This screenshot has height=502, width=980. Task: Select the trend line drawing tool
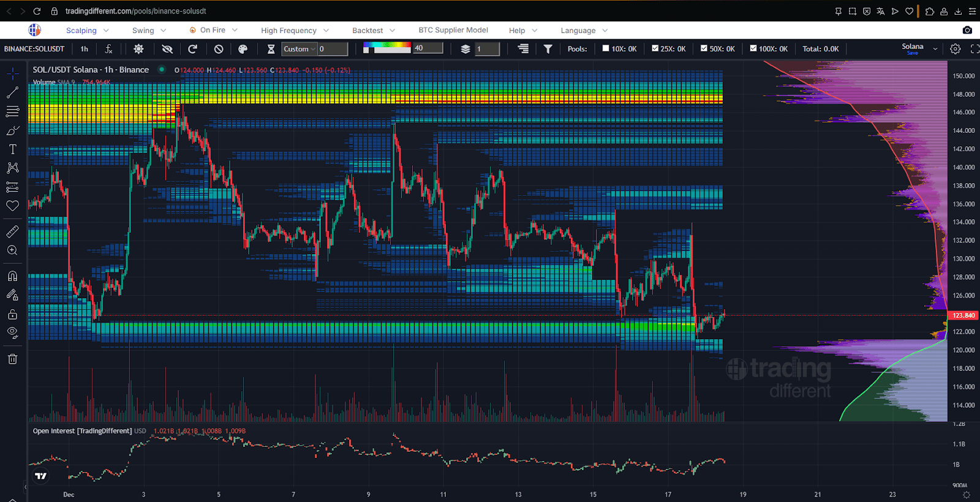[12, 92]
